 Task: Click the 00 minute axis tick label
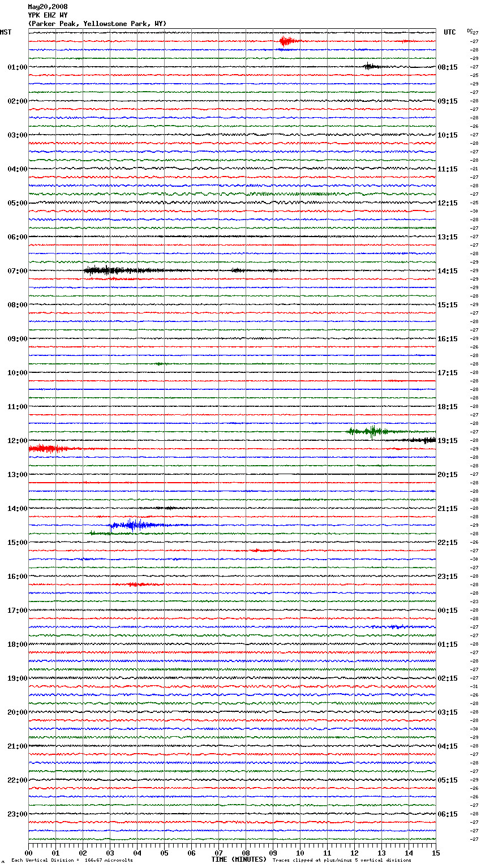tap(28, 853)
